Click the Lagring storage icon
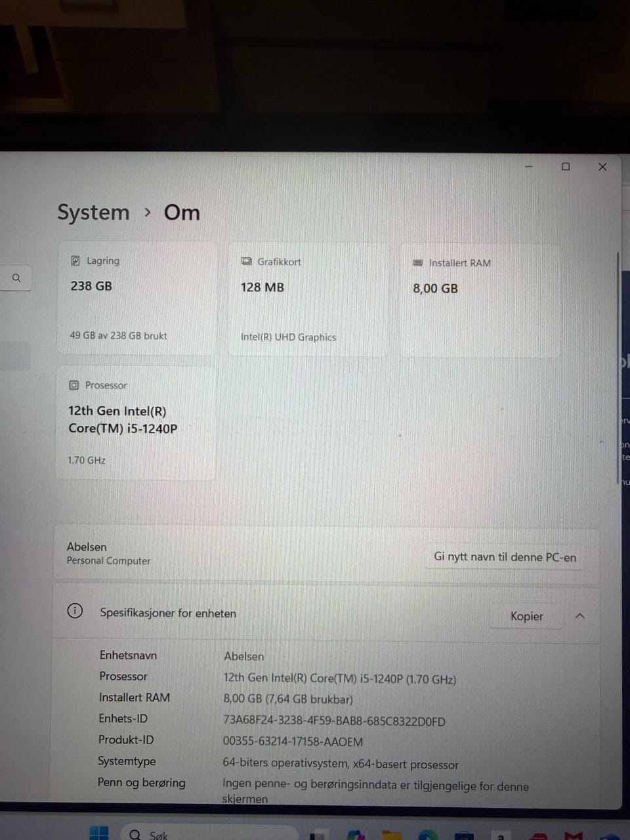The width and height of the screenshot is (630, 840). [75, 261]
